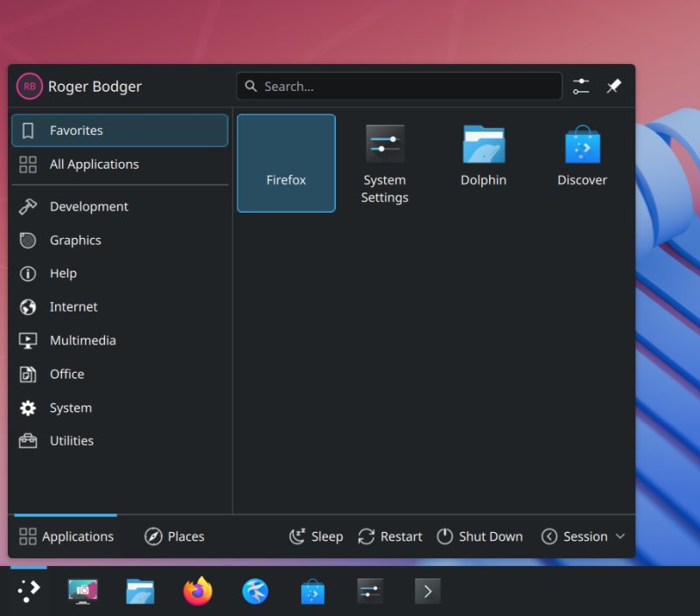Viewport: 700px width, 616px height.
Task: Select the Graphics category
Action: 75,240
